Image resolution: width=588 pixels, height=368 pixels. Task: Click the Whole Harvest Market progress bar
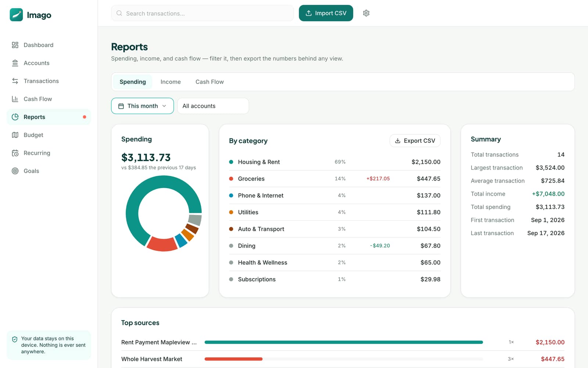[344, 359]
